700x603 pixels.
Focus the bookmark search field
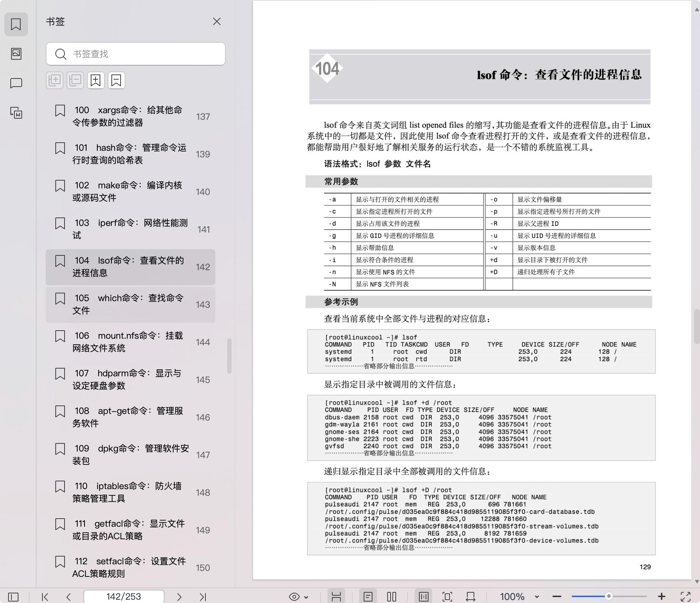136,54
